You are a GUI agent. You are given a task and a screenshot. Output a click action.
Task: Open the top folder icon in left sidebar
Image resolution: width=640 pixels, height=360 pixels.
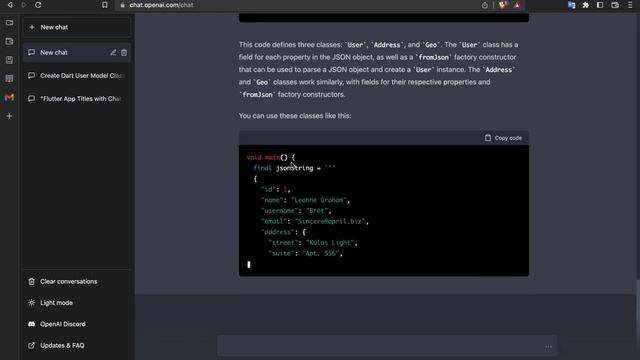tap(9, 22)
